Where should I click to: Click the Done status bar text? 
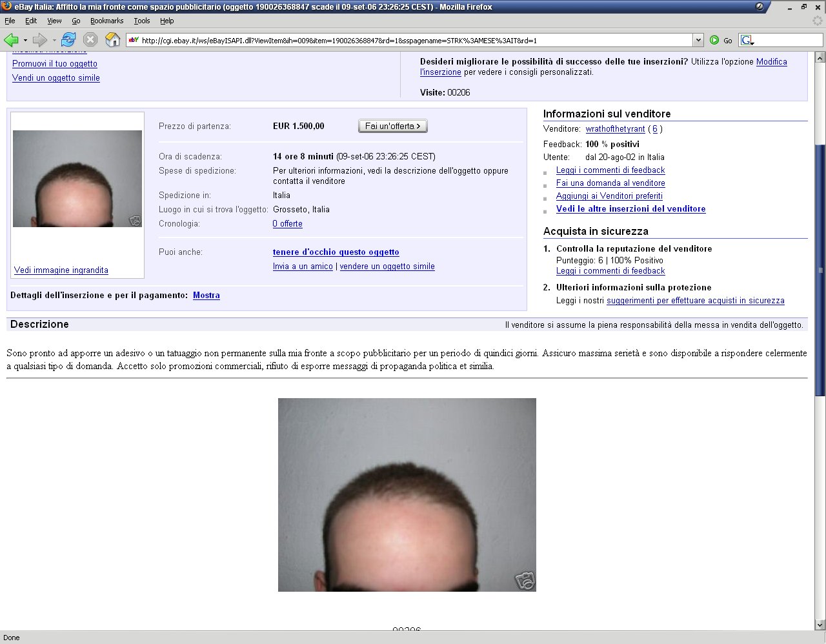(12, 638)
